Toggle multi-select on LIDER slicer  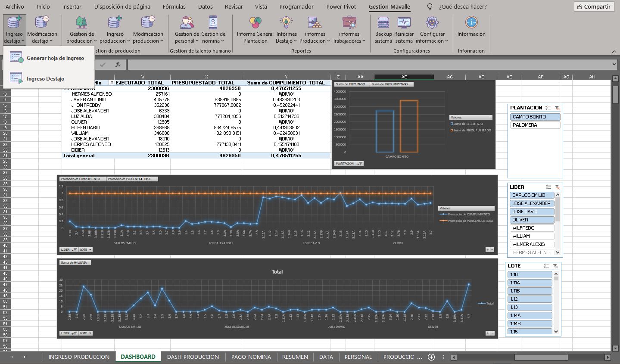pyautogui.click(x=548, y=187)
